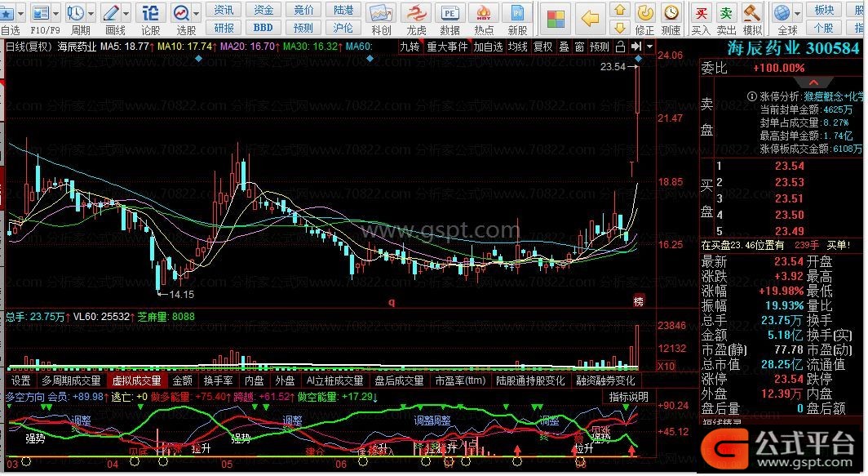
Task: Toggle the padlock icon in chart toolbar
Action: (621, 47)
